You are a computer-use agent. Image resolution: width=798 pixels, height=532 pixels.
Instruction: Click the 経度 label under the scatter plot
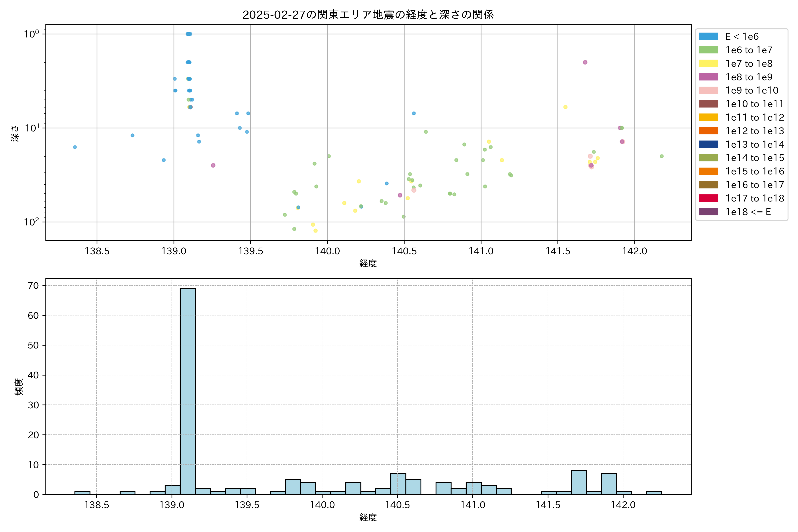(x=368, y=263)
